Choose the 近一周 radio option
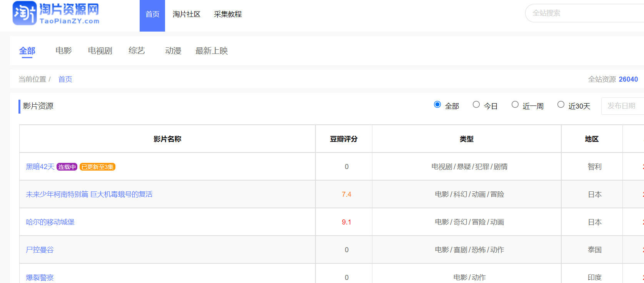Screen dimensions: 644x283 [x=515, y=105]
